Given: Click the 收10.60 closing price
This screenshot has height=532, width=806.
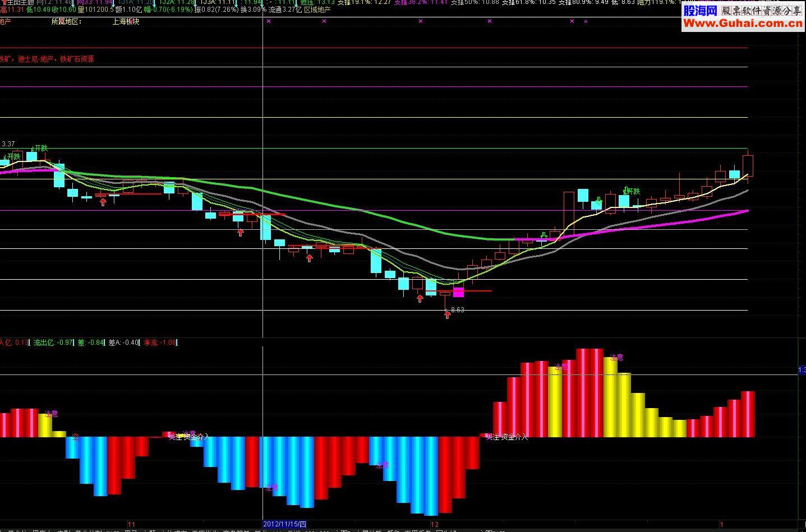Looking at the screenshot, I should tap(65, 10).
